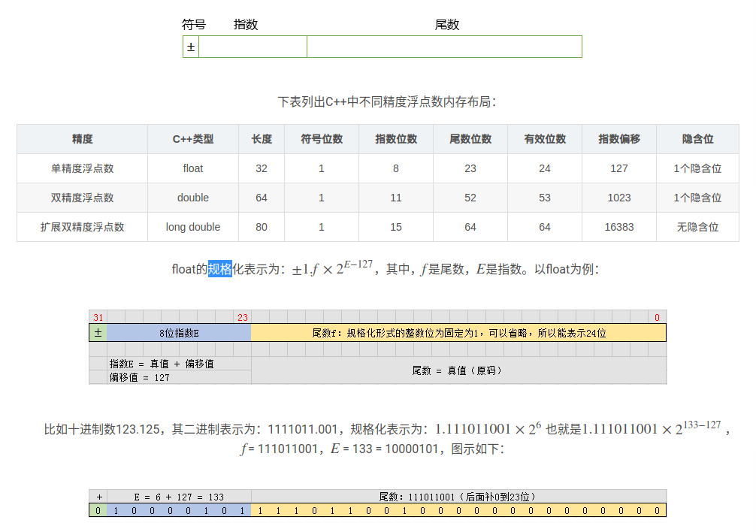Image resolution: width=756 pixels, height=532 pixels.
Task: Click the ± sign cell in the top green box
Action: 191,47
